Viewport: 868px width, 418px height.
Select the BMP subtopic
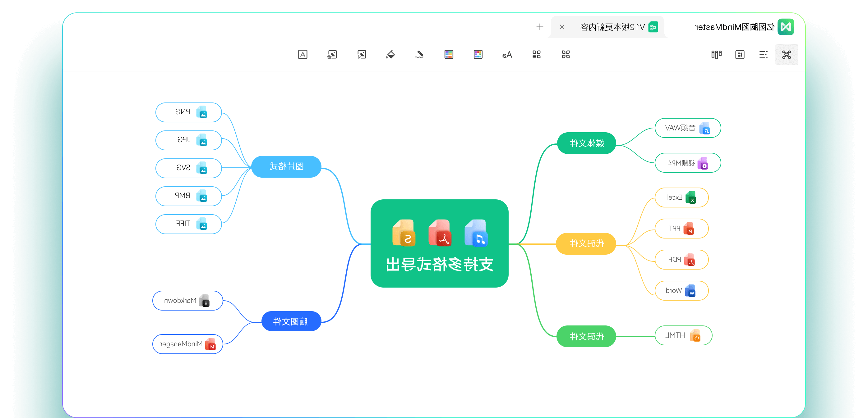tap(189, 196)
